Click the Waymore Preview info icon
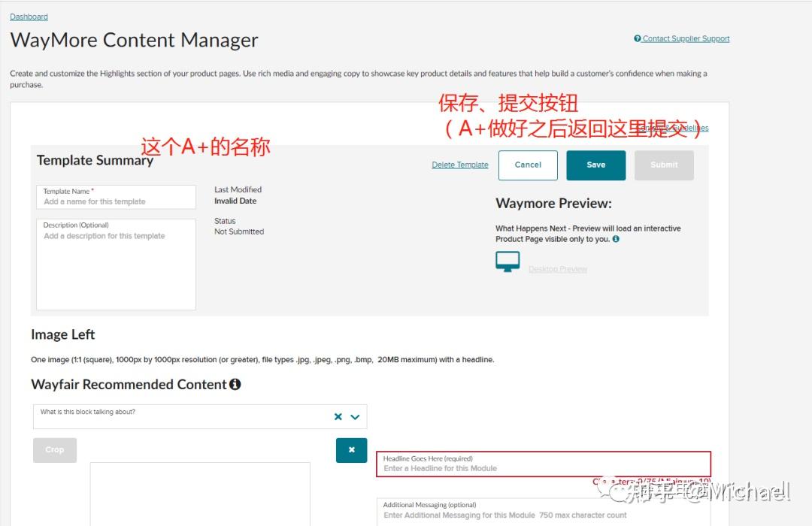Screen dimensions: 812x526 pyautogui.click(x=616, y=239)
